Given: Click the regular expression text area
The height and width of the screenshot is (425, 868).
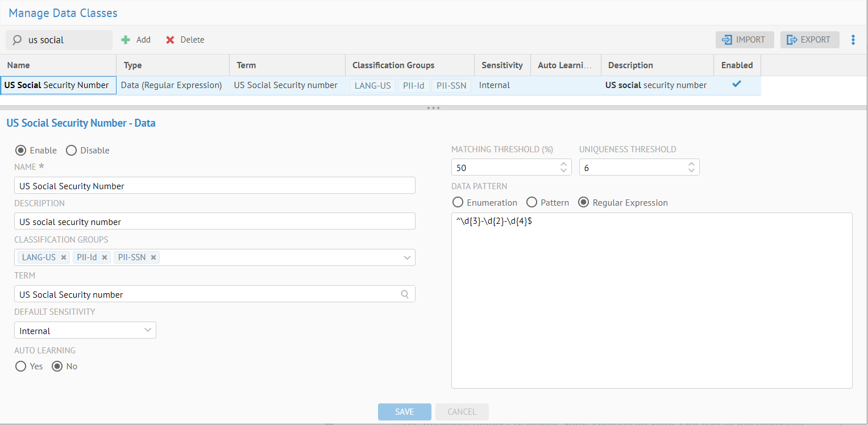Looking at the screenshot, I should pyautogui.click(x=651, y=301).
